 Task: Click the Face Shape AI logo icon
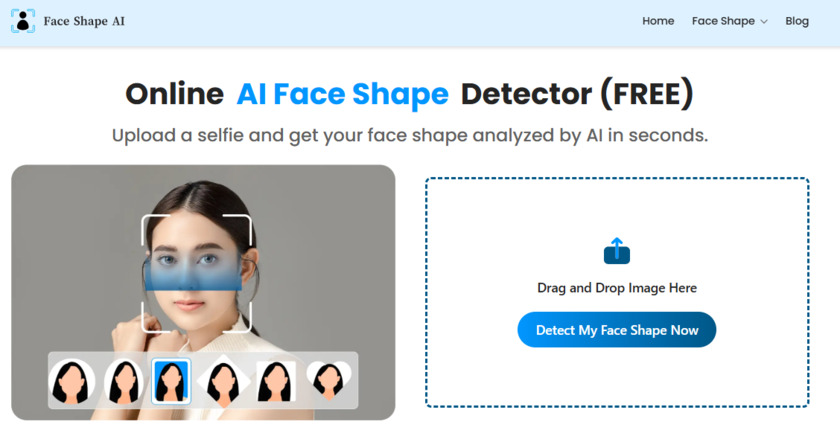23,21
